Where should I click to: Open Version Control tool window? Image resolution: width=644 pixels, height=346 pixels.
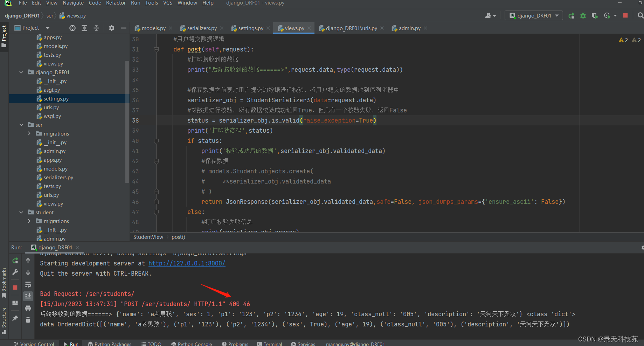pyautogui.click(x=34, y=344)
